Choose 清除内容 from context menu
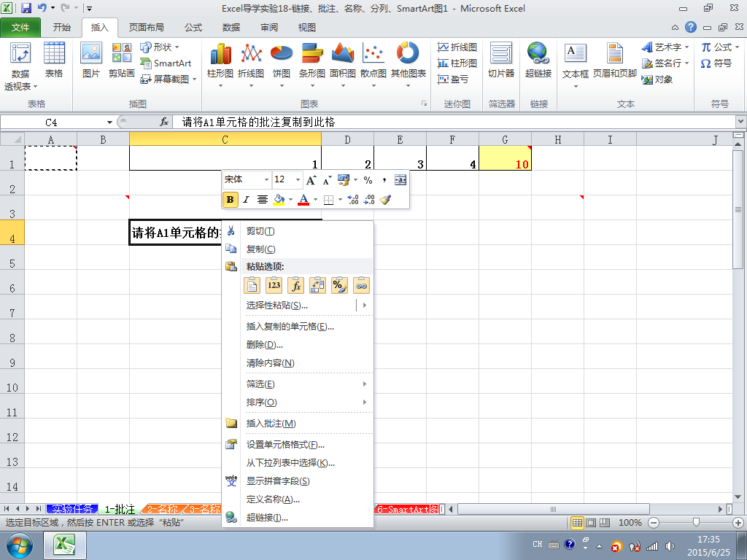This screenshot has width=747, height=560. (x=298, y=363)
